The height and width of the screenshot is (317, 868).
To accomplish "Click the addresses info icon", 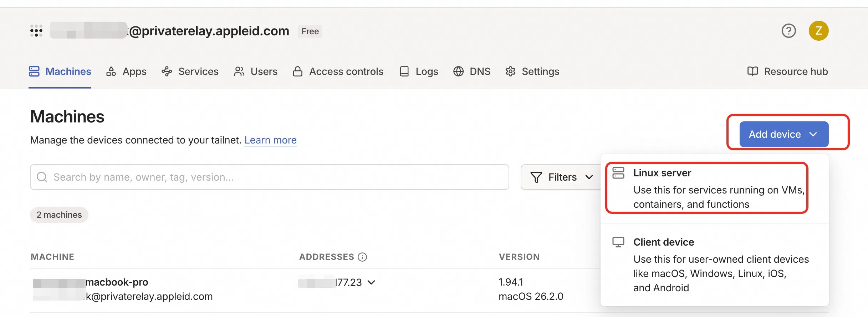I will [x=362, y=257].
